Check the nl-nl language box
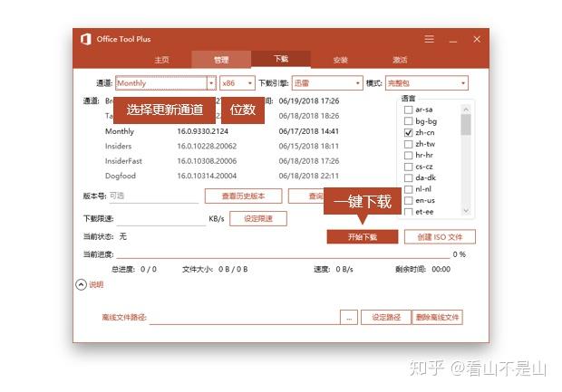The height and width of the screenshot is (392, 562). coord(408,189)
